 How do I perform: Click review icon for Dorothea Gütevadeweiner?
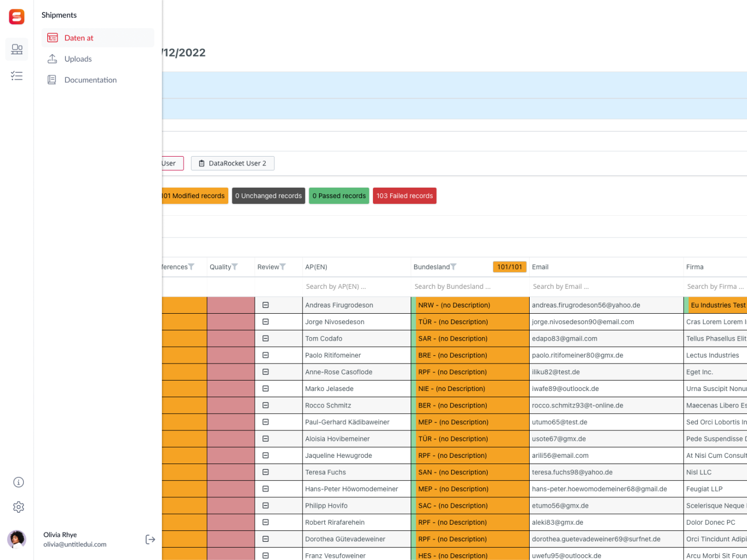pyautogui.click(x=266, y=539)
